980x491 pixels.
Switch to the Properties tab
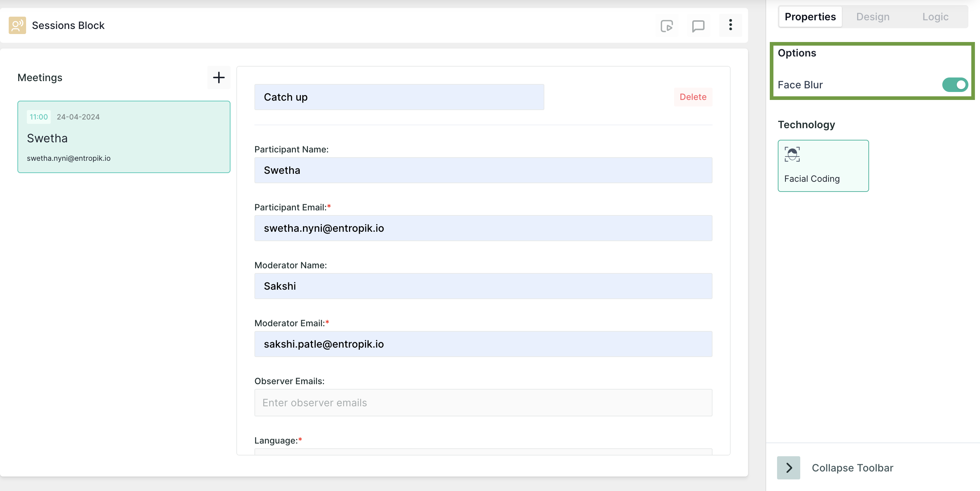click(x=810, y=17)
